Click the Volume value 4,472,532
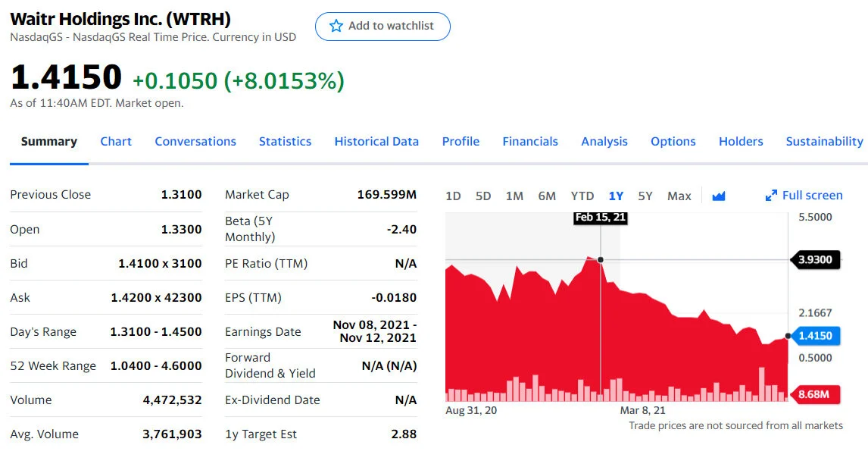The width and height of the screenshot is (868, 464). 172,400
